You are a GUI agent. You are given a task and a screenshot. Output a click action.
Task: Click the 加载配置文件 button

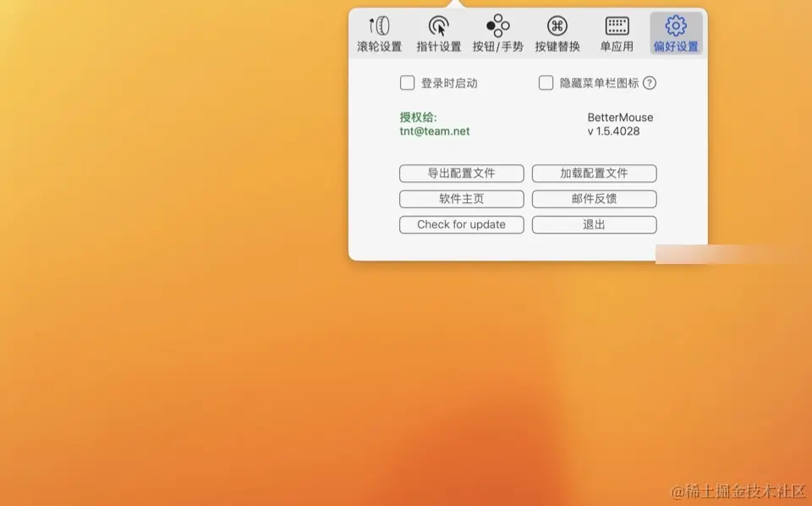594,173
